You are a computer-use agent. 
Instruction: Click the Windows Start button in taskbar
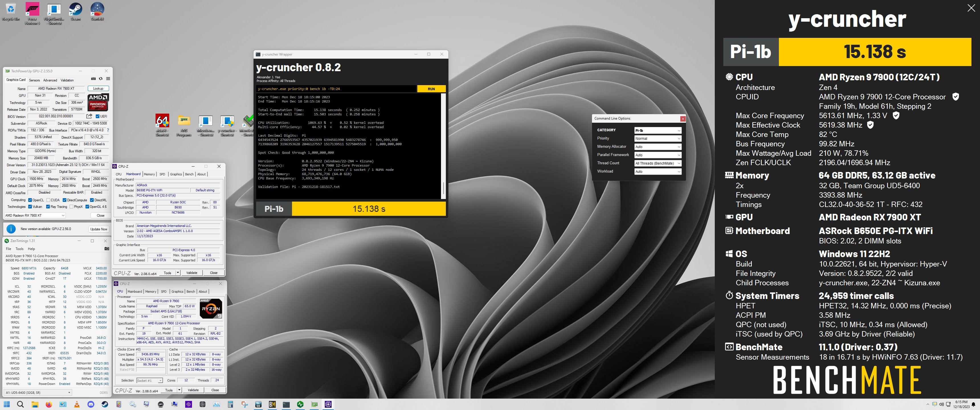click(7, 404)
